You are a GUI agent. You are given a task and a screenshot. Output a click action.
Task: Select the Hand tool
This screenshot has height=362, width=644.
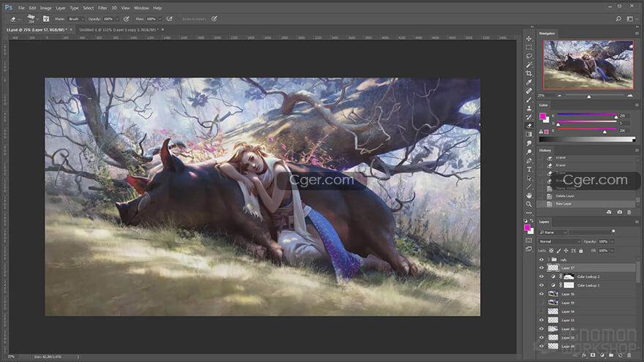(x=529, y=195)
